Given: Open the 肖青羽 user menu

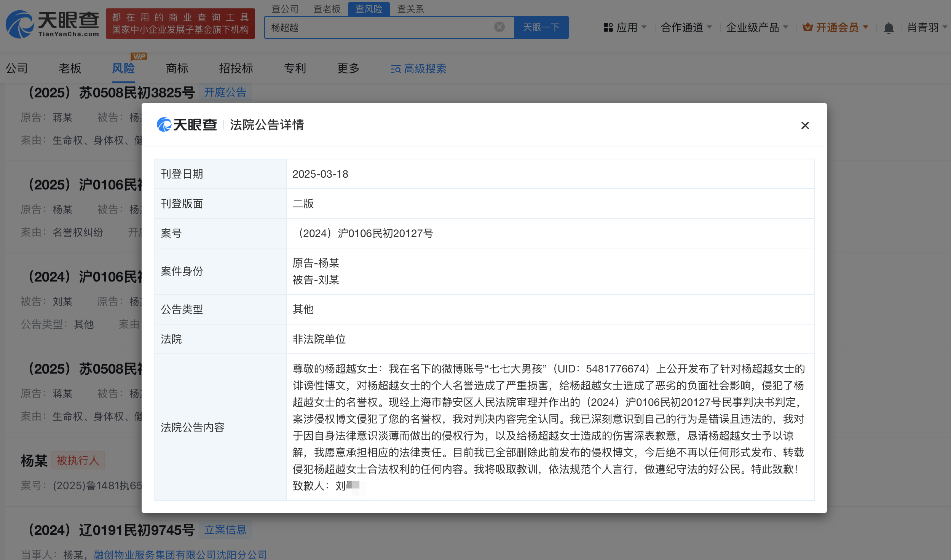Looking at the screenshot, I should click(927, 27).
